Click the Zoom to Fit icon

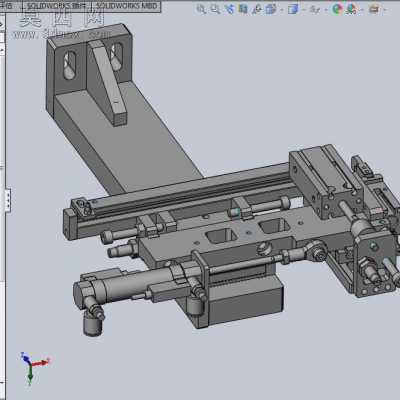(201, 9)
